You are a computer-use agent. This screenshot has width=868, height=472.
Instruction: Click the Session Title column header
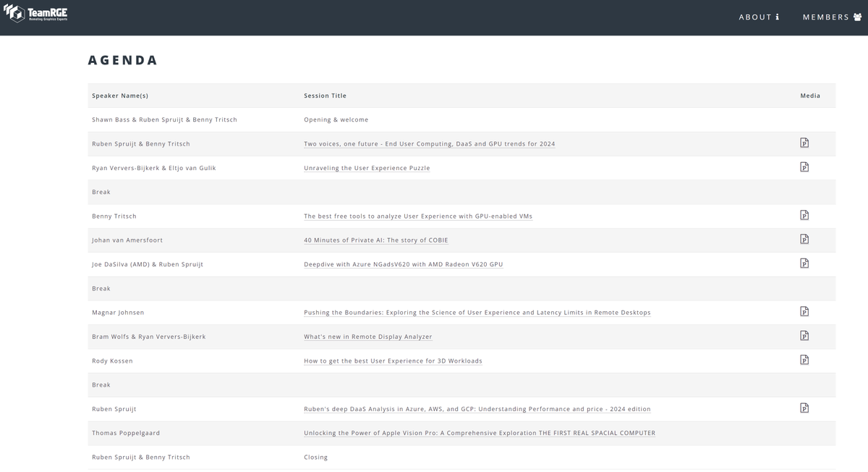point(325,96)
